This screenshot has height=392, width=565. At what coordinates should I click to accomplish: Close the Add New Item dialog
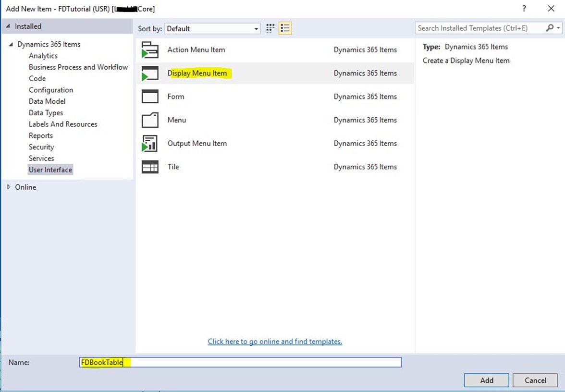coord(551,9)
